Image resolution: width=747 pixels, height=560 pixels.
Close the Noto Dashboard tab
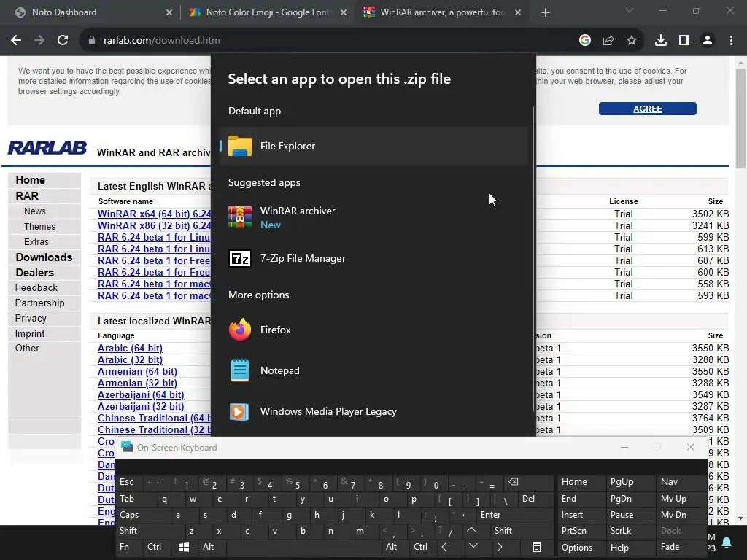[169, 12]
